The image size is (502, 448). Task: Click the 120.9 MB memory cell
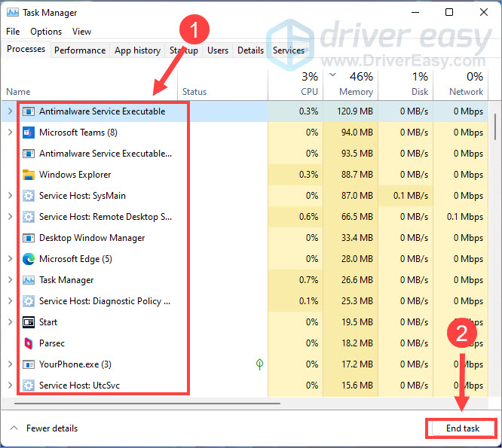(350, 111)
